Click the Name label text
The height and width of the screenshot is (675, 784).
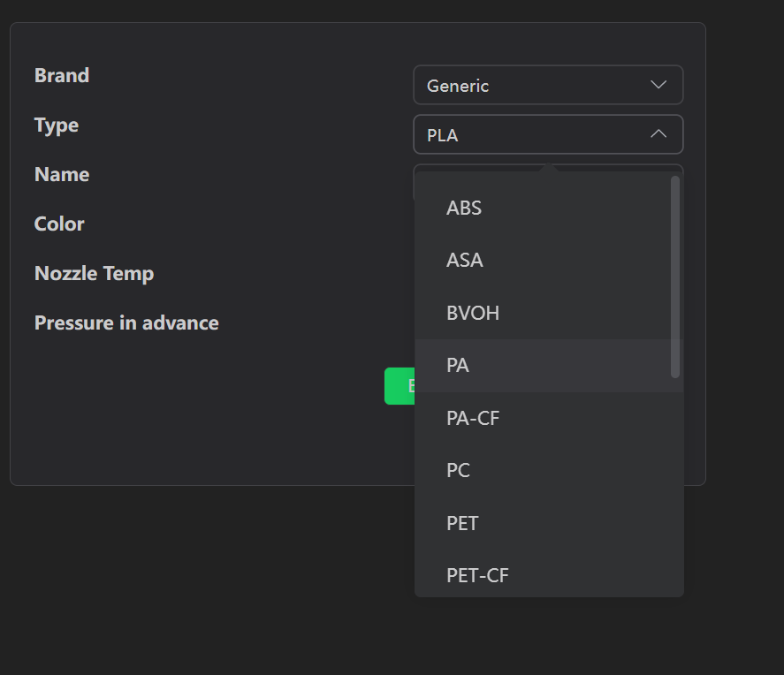point(62,174)
